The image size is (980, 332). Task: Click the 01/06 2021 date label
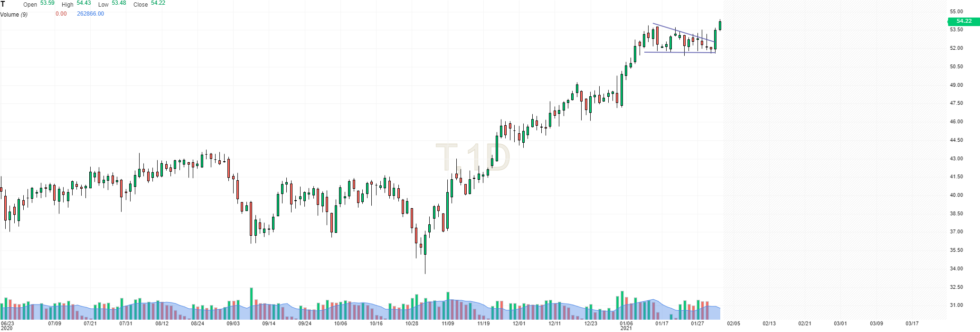click(626, 325)
